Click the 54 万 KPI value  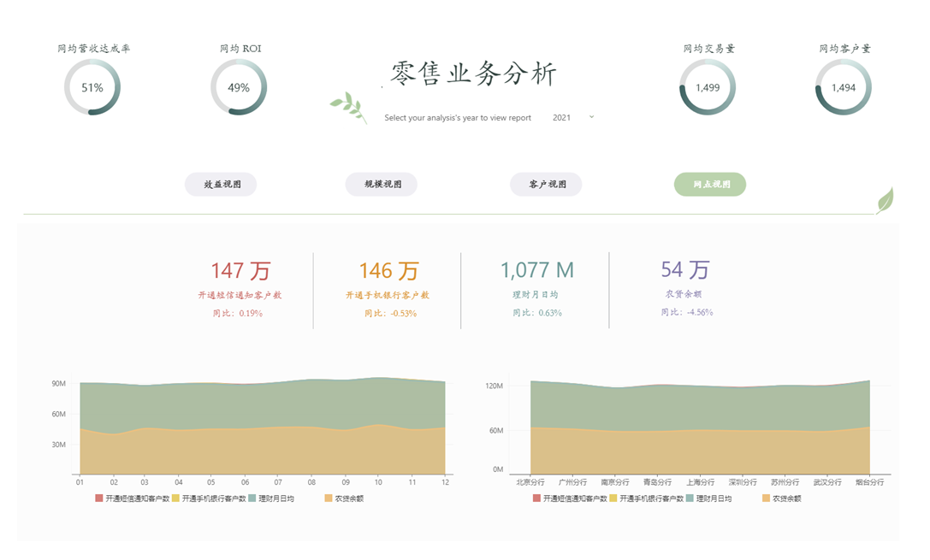685,269
